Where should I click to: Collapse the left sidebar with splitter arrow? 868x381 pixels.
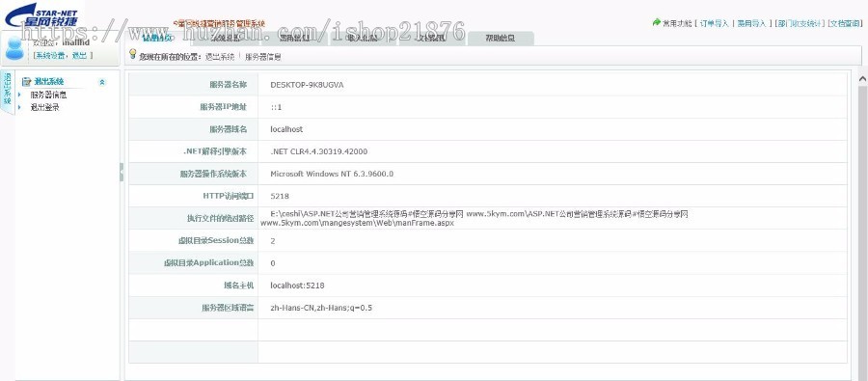pos(122,173)
